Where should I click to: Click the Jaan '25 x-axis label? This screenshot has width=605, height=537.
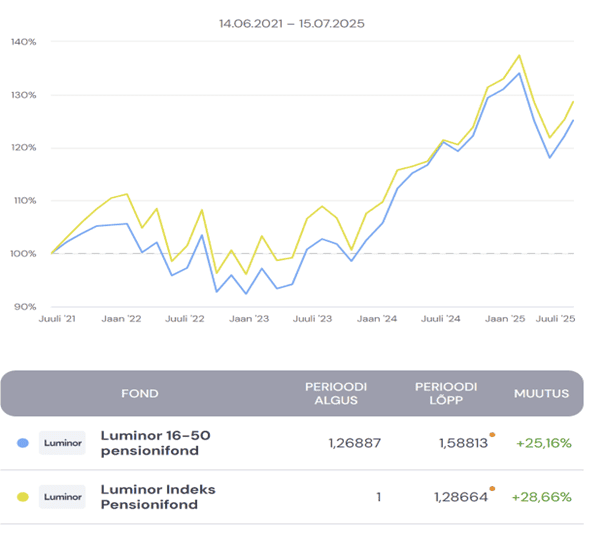point(505,319)
